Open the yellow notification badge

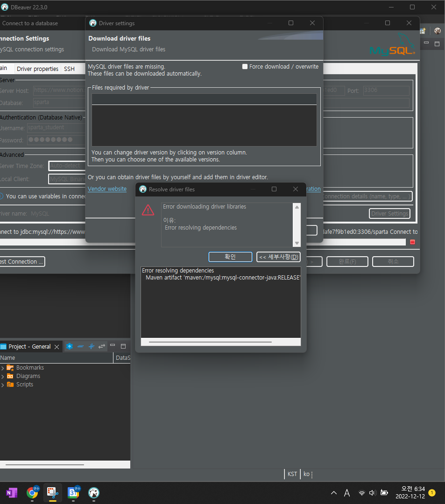[x=432, y=492]
